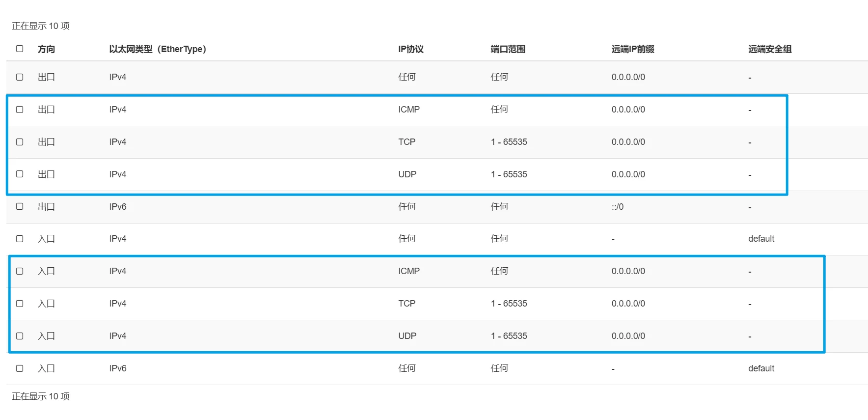Click the 端口范围 column header
Screen dimensions: 868x420
tap(508, 49)
